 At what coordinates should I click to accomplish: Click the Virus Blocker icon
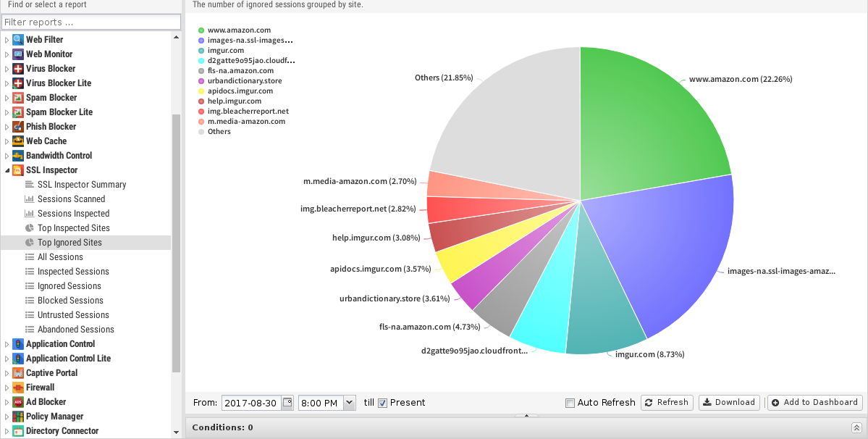tap(18, 69)
